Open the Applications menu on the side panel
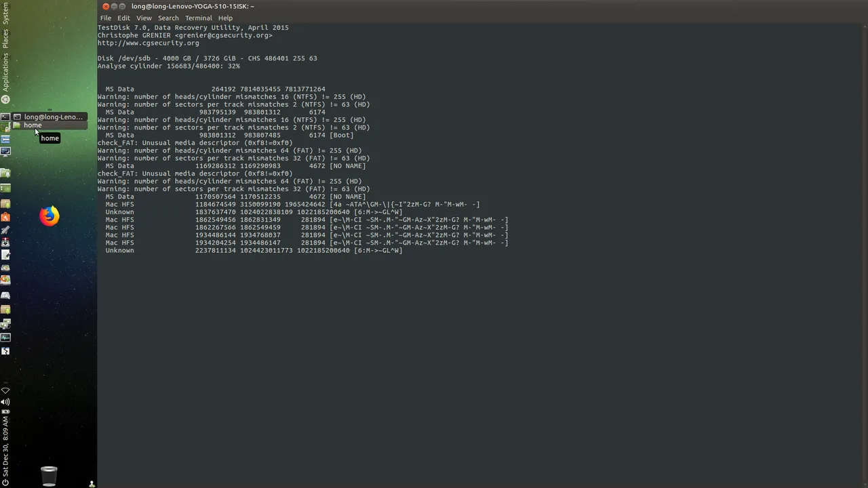This screenshot has height=488, width=868. pyautogui.click(x=5, y=72)
